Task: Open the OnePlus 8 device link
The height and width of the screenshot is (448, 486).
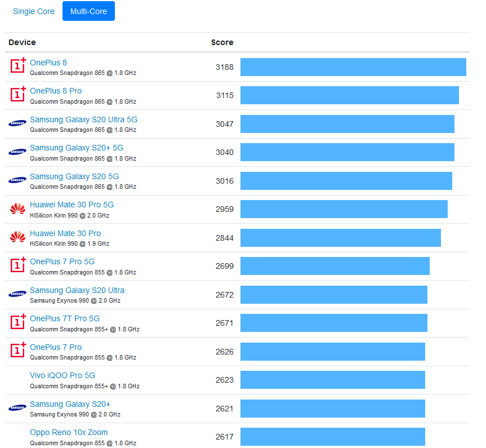Action: click(48, 63)
